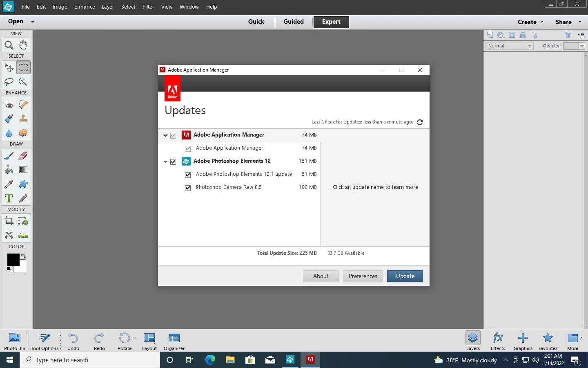Select the Quick Selection tool
The width and height of the screenshot is (588, 368).
tap(23, 82)
